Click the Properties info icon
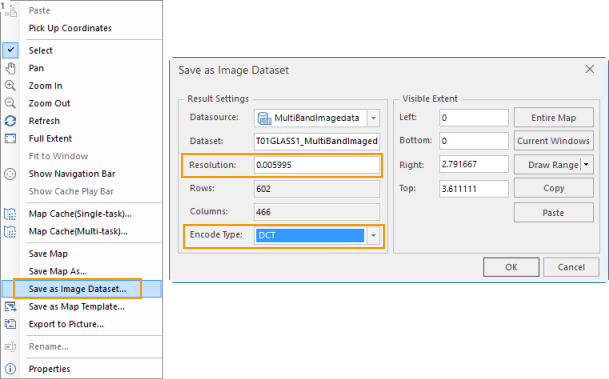609x379 pixels. (x=10, y=369)
